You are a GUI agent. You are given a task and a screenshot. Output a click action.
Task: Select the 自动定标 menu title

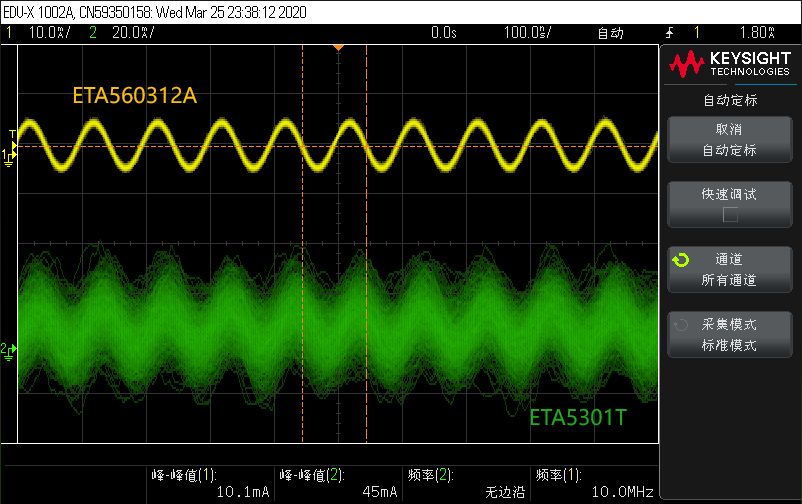(x=730, y=100)
